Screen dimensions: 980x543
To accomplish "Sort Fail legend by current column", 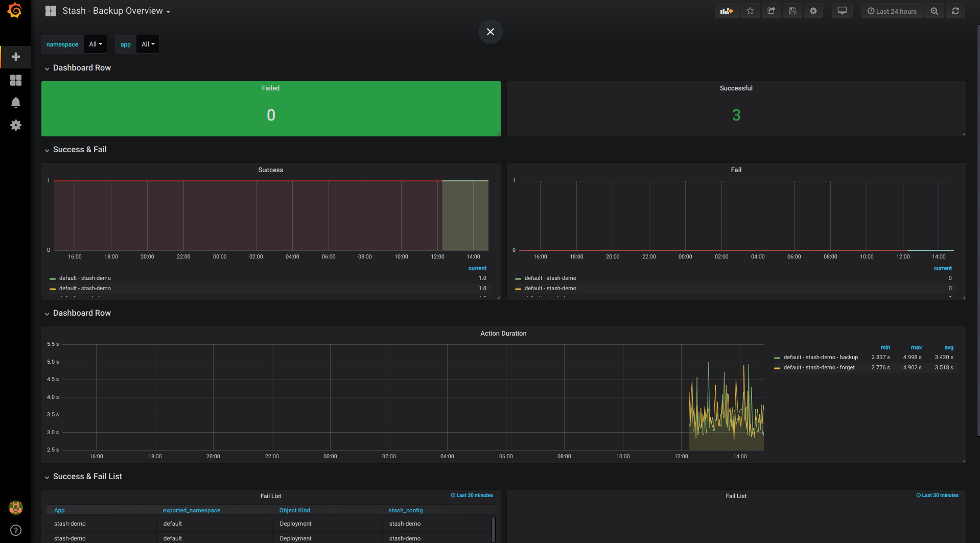I will [943, 268].
